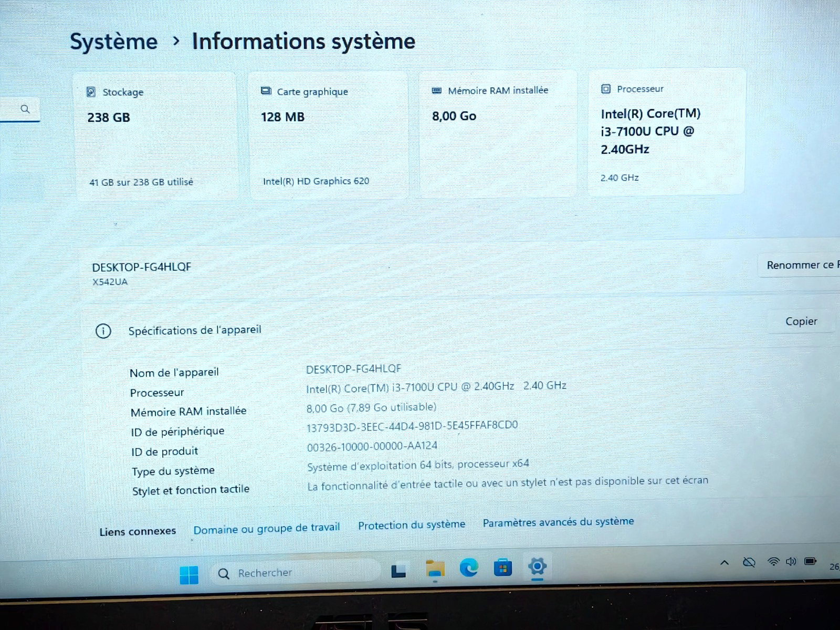Viewport: 840px width, 630px height.
Task: Open File Explorer from the taskbar
Action: point(435,569)
